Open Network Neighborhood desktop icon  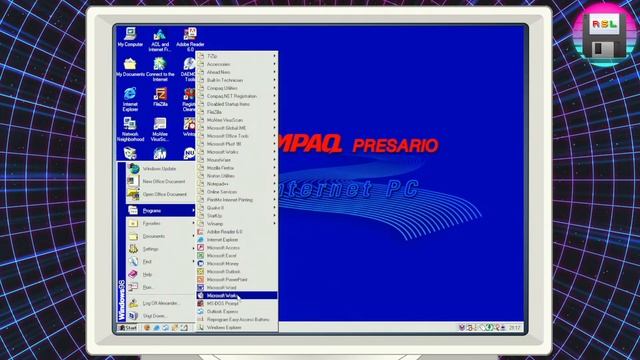pyautogui.click(x=130, y=129)
